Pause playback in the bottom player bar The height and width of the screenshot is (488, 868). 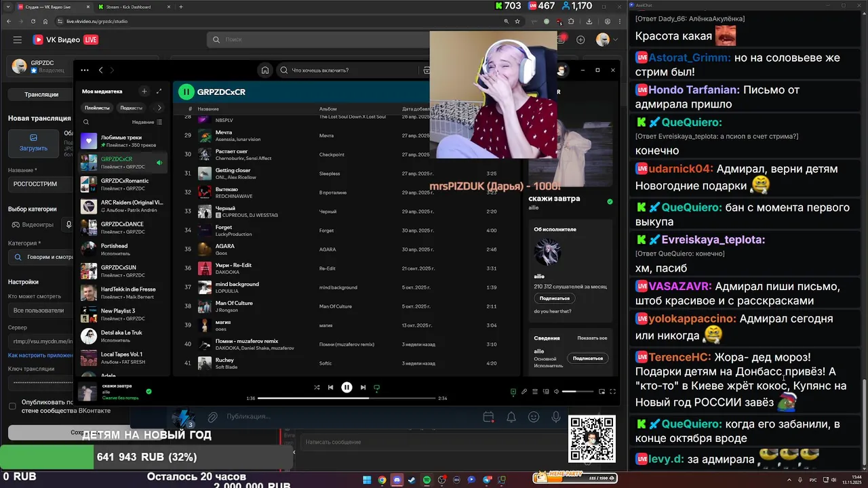(x=347, y=388)
